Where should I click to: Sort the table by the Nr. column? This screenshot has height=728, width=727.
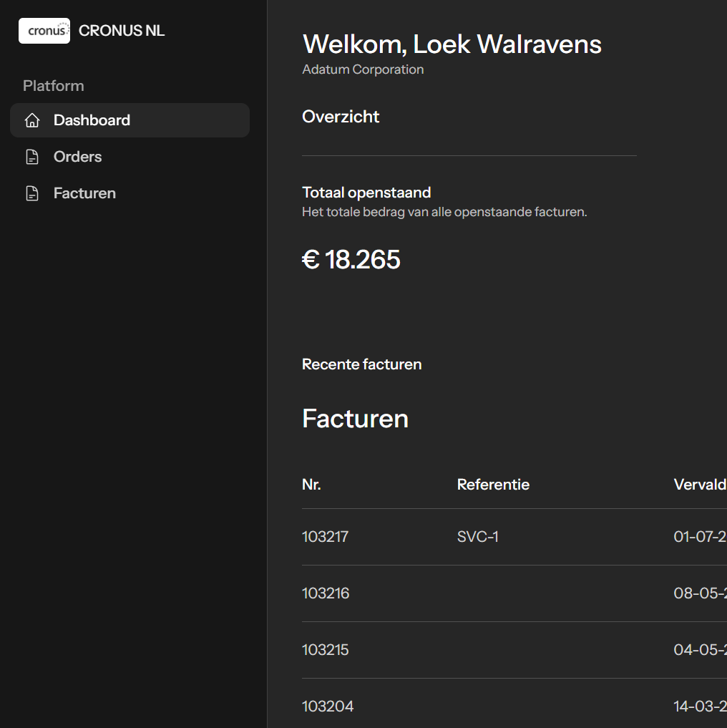311,484
